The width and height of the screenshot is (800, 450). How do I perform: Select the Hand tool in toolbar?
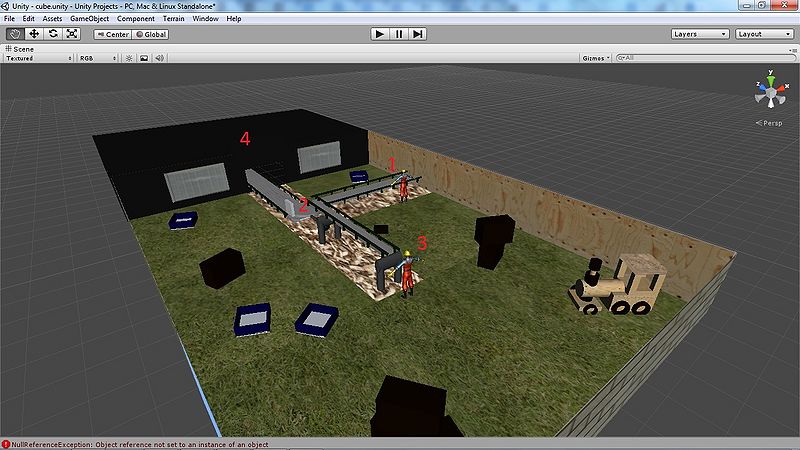coord(15,33)
